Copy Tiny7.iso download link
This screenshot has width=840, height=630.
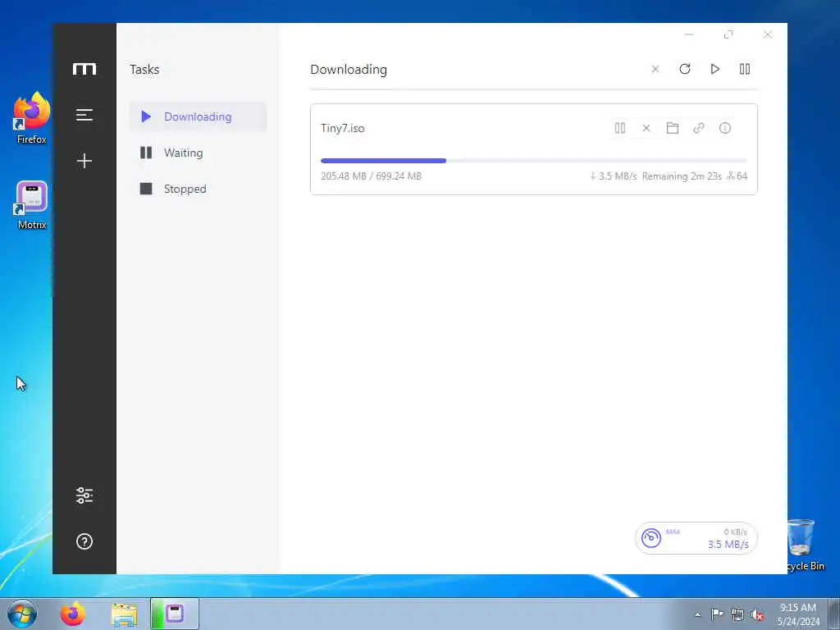(x=699, y=128)
